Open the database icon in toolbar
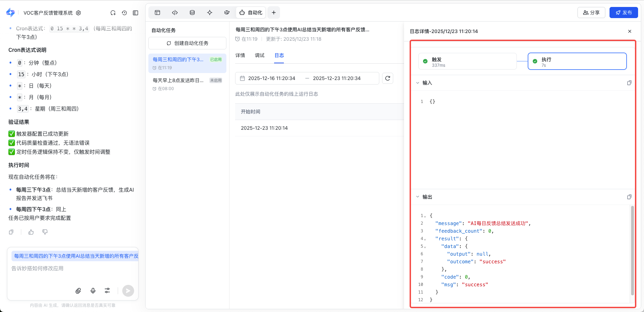This screenshot has height=312, width=644. click(192, 13)
